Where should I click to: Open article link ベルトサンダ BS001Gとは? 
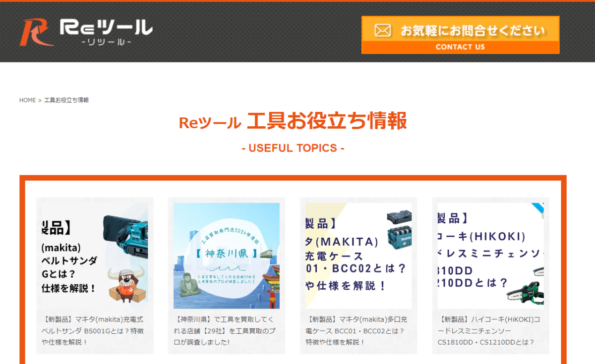[x=94, y=331]
